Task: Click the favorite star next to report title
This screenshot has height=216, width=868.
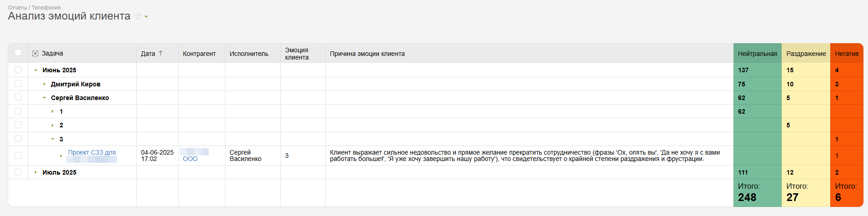Action: point(138,16)
